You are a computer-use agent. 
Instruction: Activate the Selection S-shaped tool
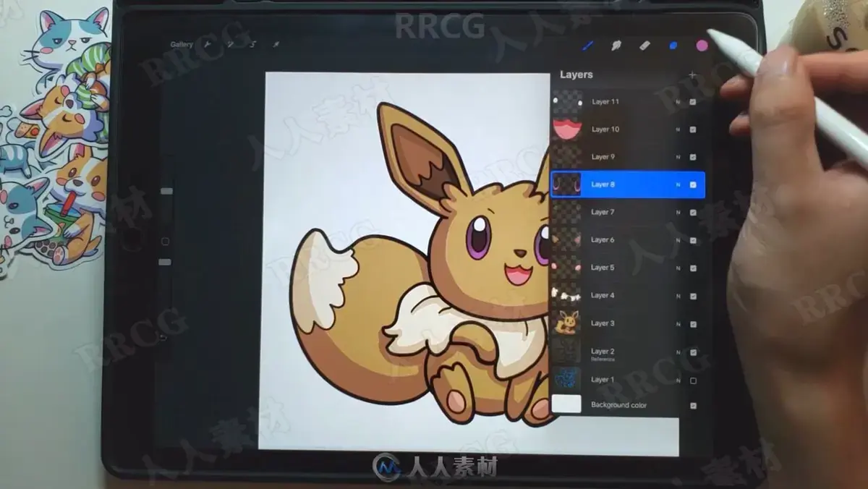click(252, 45)
